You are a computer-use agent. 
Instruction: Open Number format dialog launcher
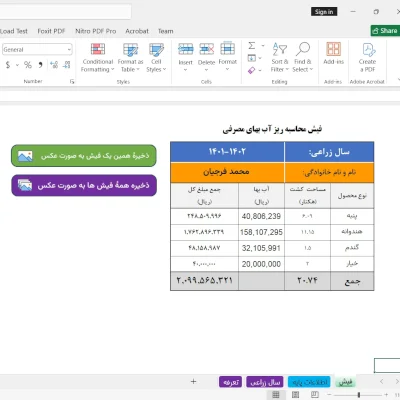[72, 81]
